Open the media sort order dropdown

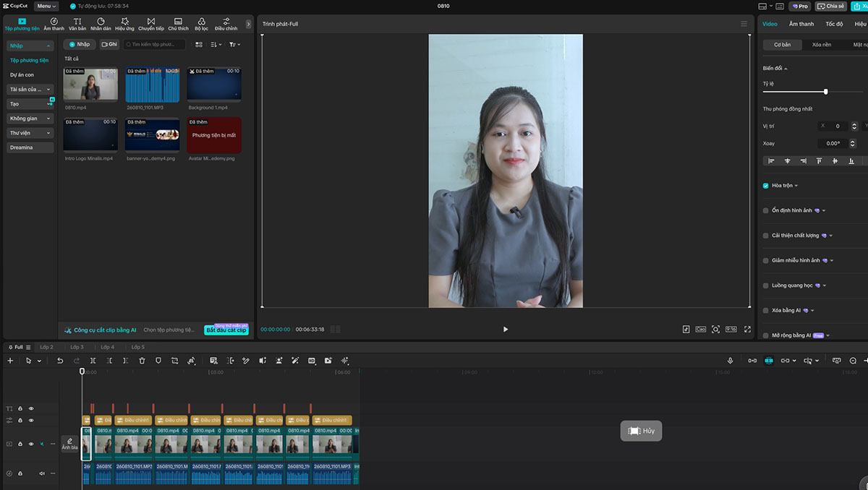[216, 44]
